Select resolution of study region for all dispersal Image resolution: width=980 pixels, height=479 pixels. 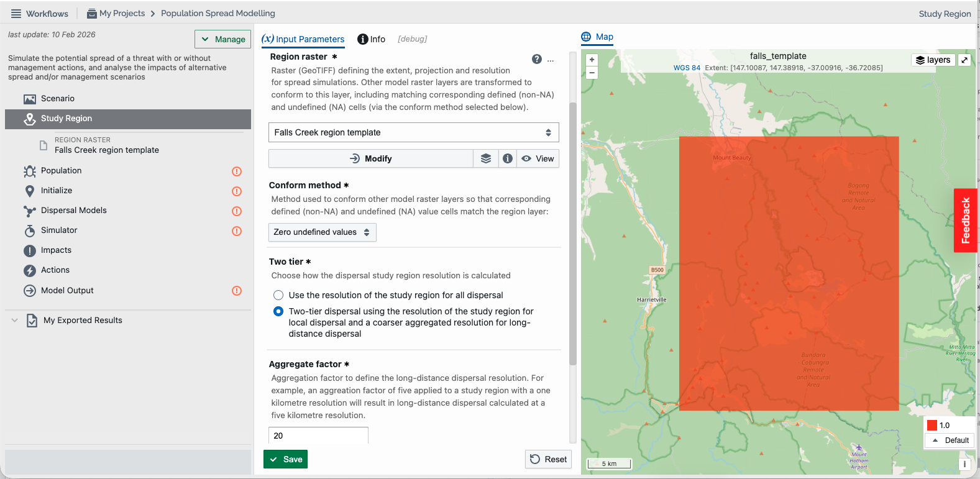click(278, 295)
